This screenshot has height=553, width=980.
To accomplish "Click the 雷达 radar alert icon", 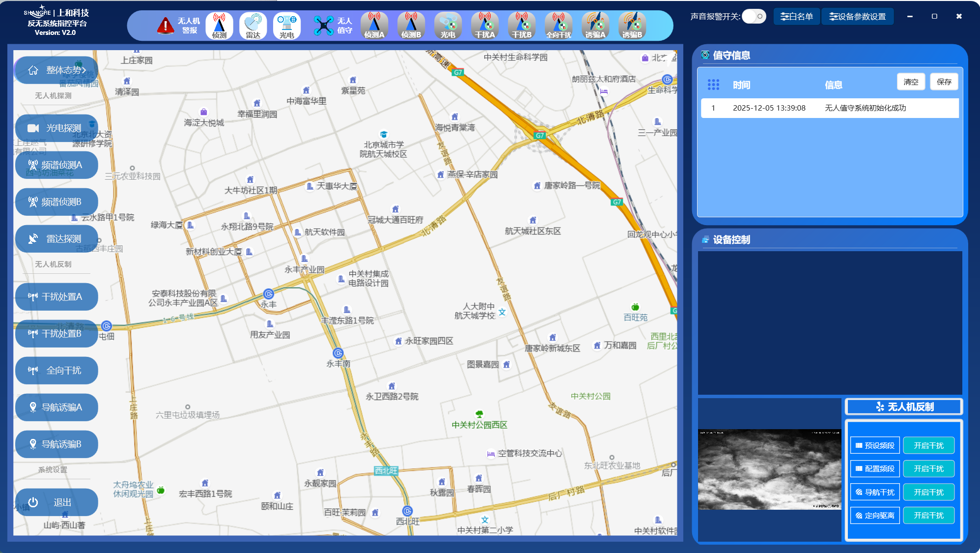I will point(253,26).
